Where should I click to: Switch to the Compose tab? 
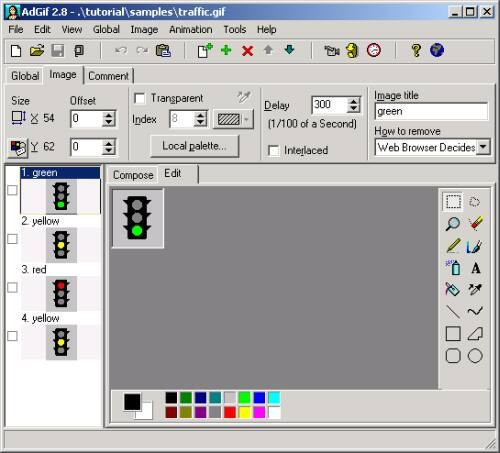pyautogui.click(x=133, y=175)
